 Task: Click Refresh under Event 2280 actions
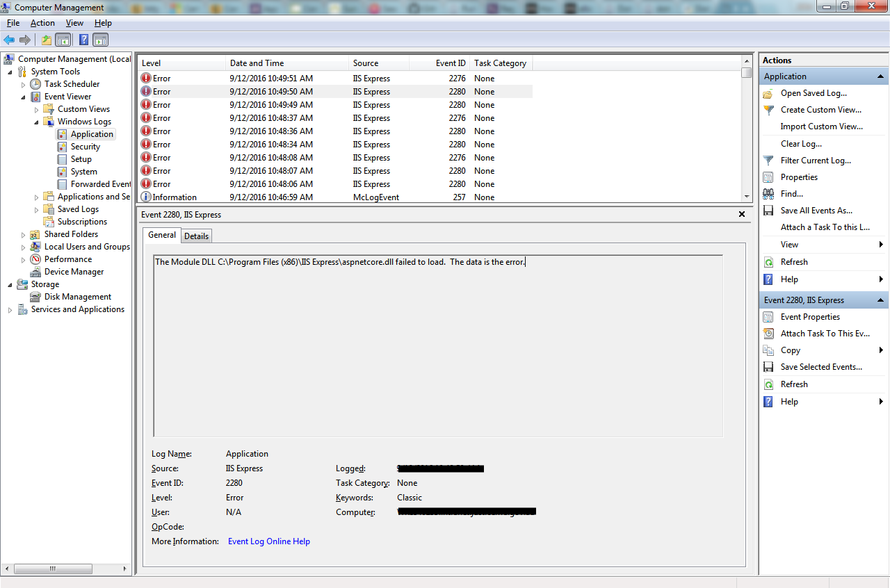point(794,384)
